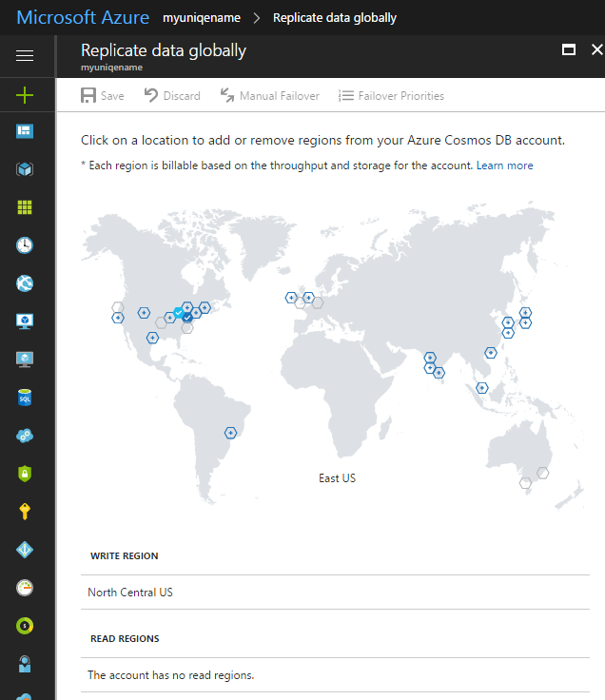The image size is (605, 700).
Task: Open the SQL databases icon
Action: (25, 398)
